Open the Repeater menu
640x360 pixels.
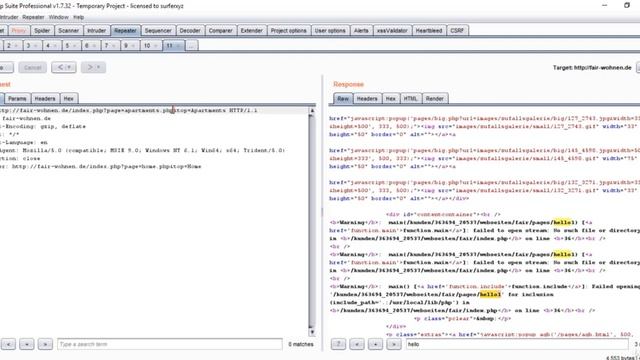[x=33, y=17]
